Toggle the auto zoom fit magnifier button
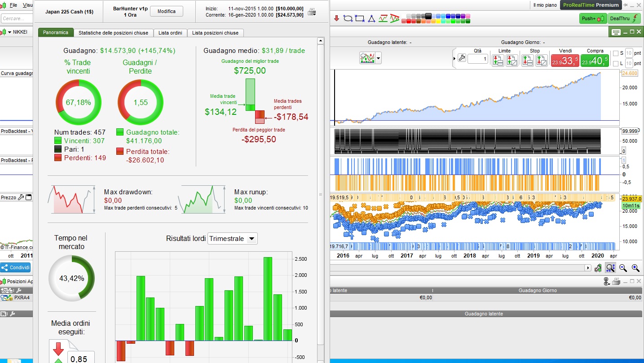 610,268
